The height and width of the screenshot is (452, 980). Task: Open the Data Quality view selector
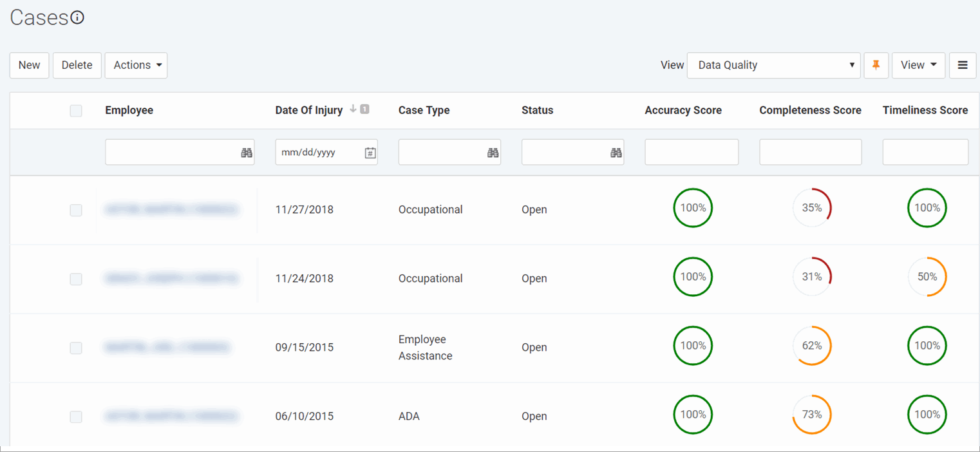[x=773, y=65]
